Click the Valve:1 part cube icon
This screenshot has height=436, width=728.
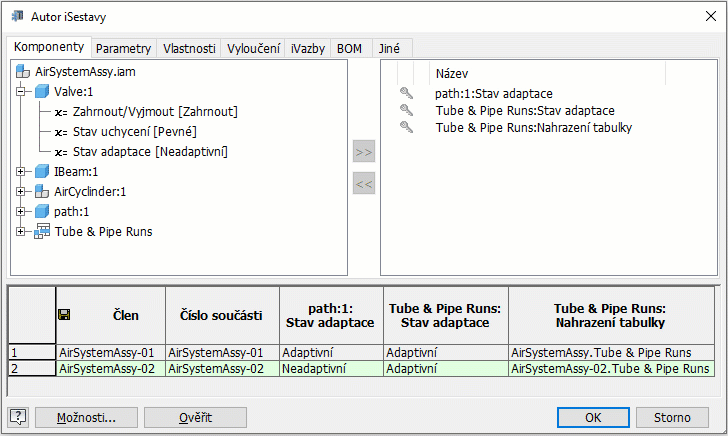pos(42,91)
